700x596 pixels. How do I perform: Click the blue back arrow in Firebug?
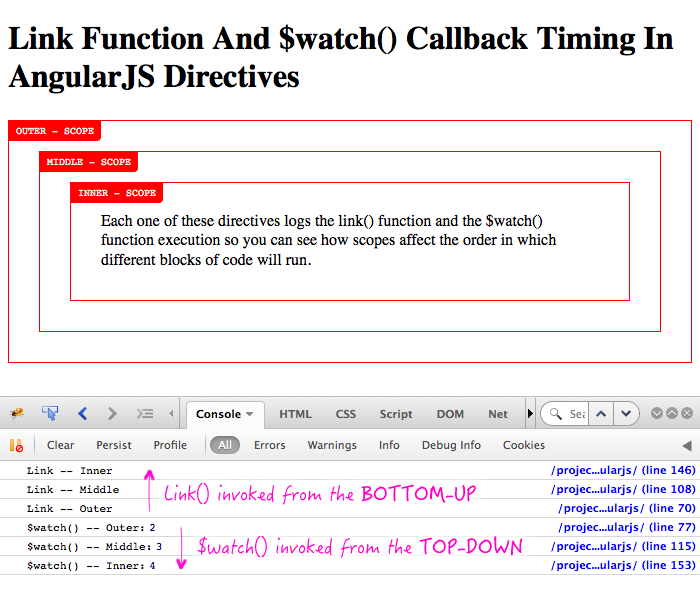click(83, 414)
